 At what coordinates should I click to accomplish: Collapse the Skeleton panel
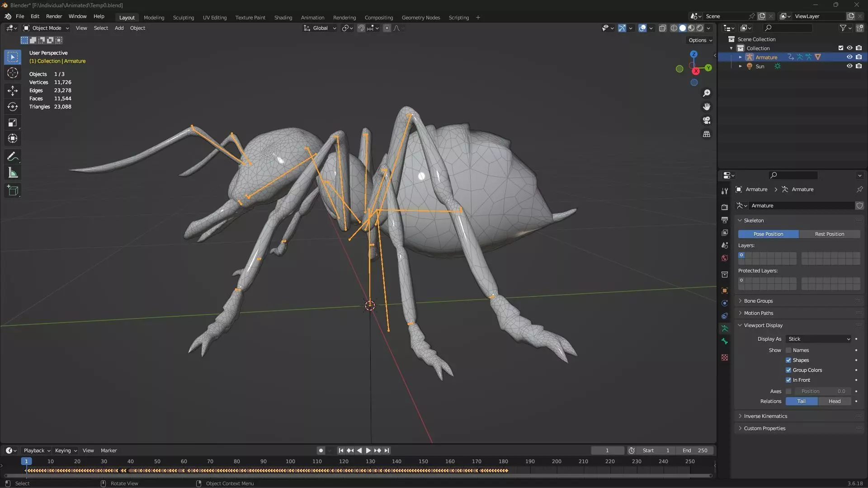754,221
